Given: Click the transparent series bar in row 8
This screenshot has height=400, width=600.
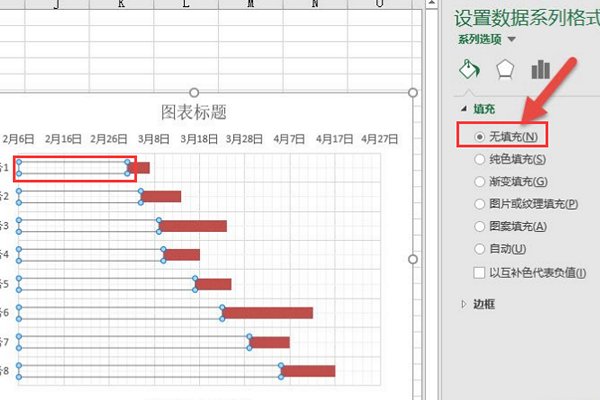Looking at the screenshot, I should 150,371.
